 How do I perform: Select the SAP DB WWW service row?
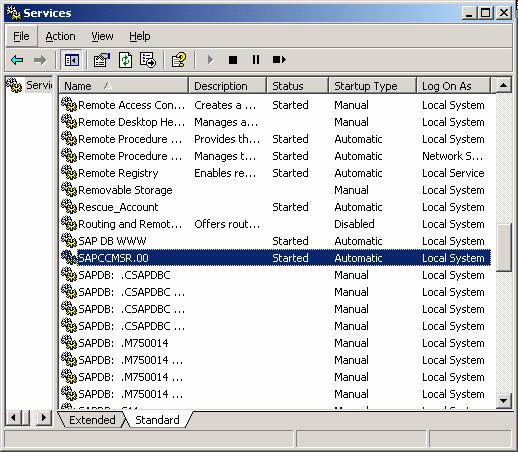coord(275,241)
